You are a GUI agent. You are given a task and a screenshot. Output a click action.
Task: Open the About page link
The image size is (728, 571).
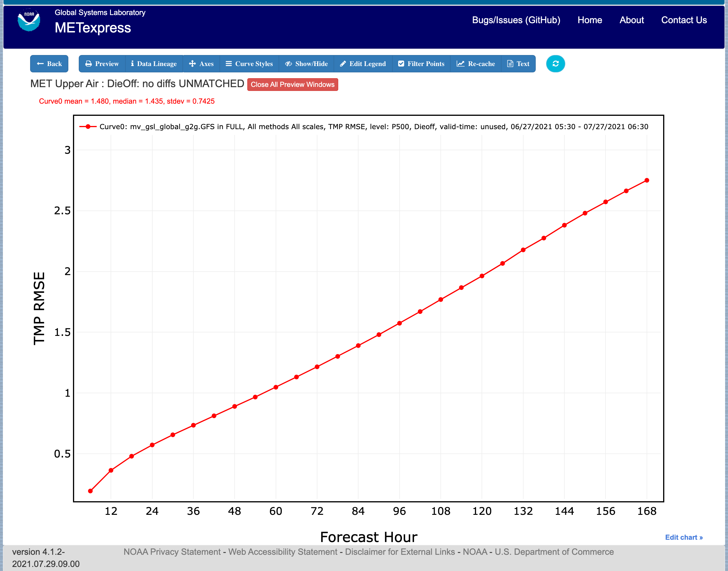click(x=631, y=20)
